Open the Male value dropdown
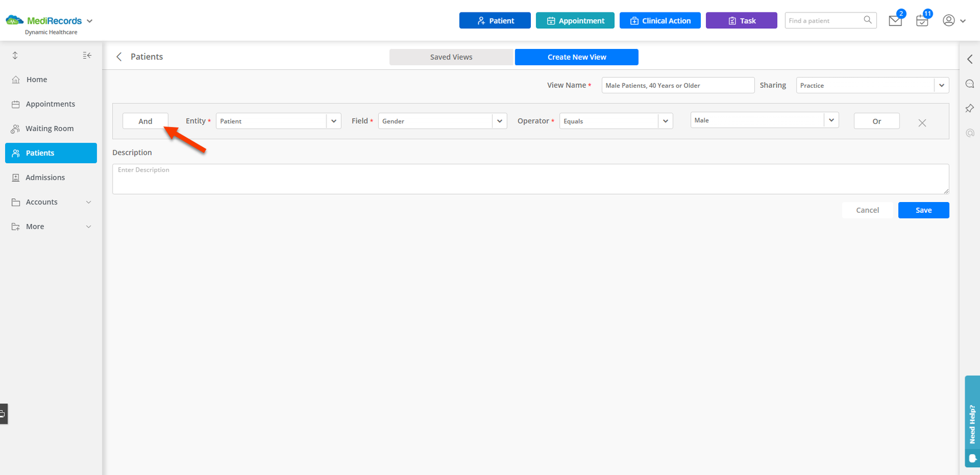 click(764, 120)
